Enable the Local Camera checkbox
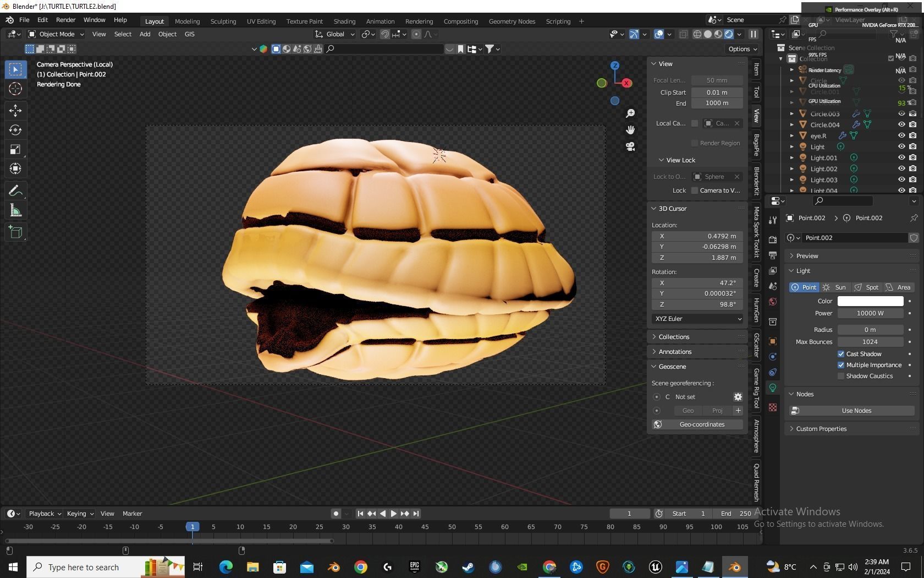 coord(695,123)
